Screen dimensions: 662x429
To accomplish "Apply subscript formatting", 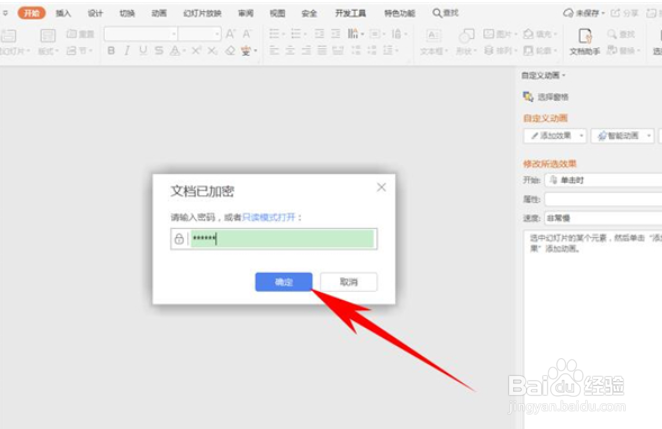I will click(212, 51).
